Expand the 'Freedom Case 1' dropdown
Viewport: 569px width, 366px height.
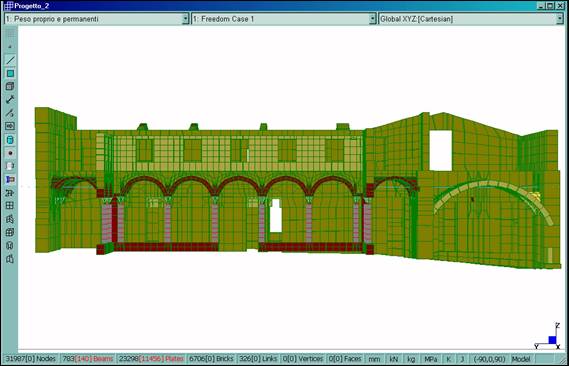point(284,19)
